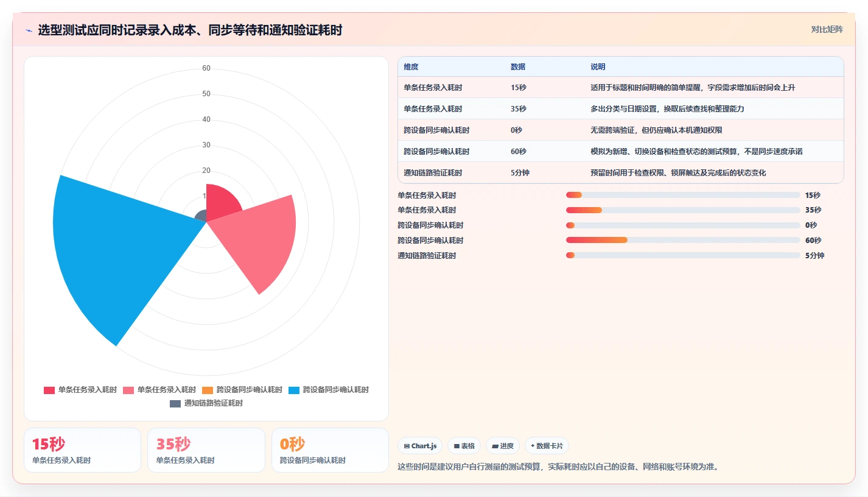Image resolution: width=868 pixels, height=497 pixels.
Task: Click the title 选型测试应同时记录录入成本
Action: [190, 30]
